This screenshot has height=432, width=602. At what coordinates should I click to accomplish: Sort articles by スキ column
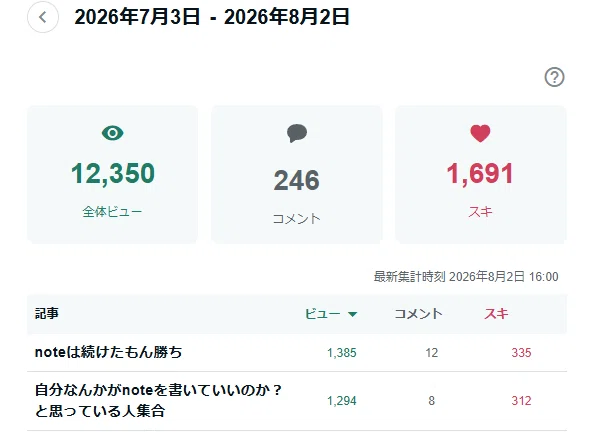coord(496,314)
